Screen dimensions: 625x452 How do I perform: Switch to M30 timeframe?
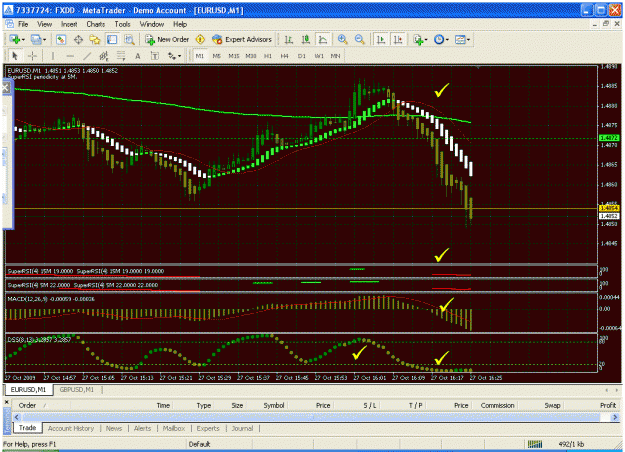tap(251, 56)
